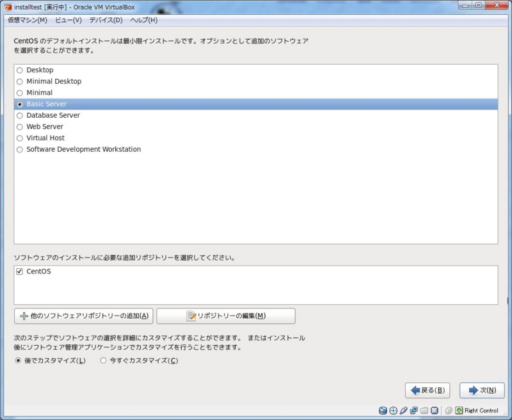
Task: Click 他のソフトウェアリポジトリーの追加(A) button
Action: tap(84, 316)
